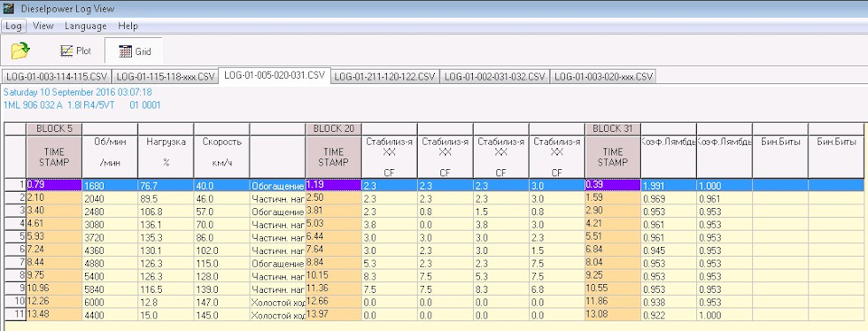Click Block 20 timestamp cell 10.15
The width and height of the screenshot is (868, 331).
tap(334, 276)
